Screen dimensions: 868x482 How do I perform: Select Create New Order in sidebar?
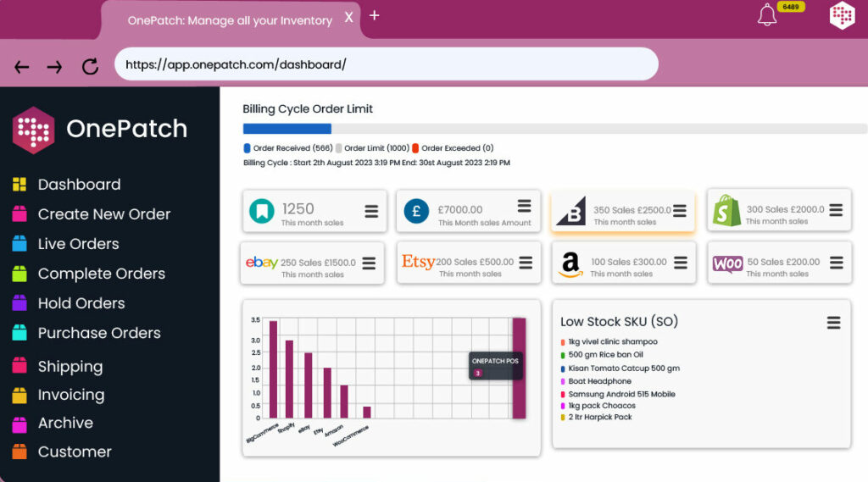pos(103,214)
